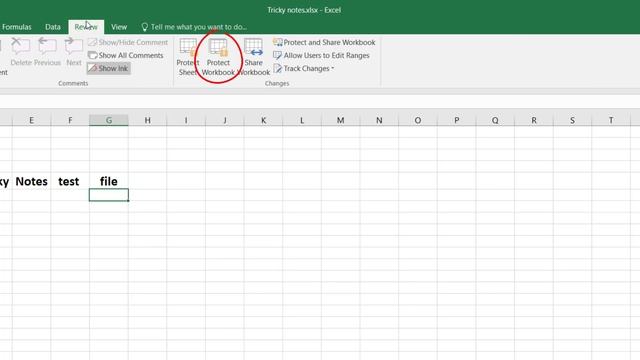The image size is (640, 360).
Task: Select column Q header
Action: pos(495,120)
